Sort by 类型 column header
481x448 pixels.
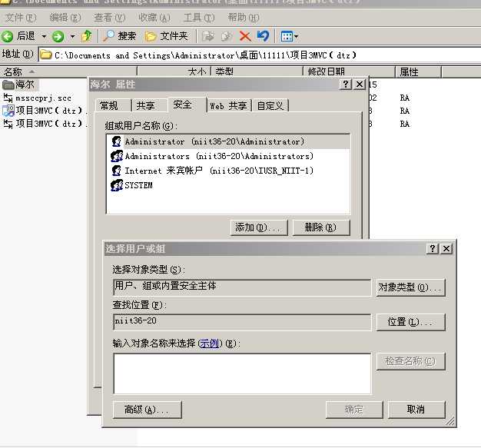257,71
